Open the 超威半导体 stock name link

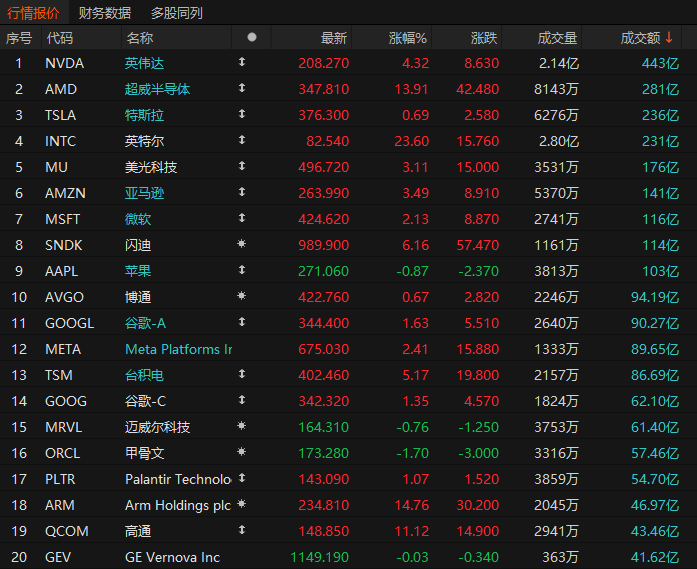157,89
